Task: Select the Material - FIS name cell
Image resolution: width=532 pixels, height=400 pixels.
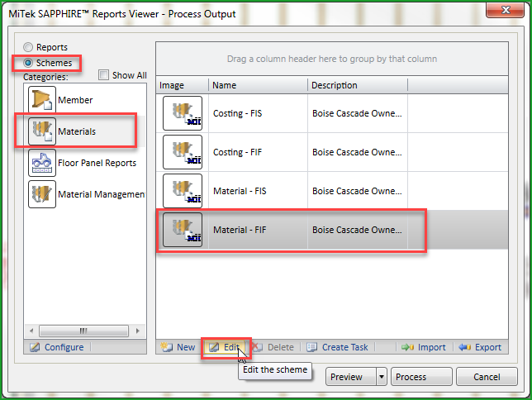Action: 258,191
